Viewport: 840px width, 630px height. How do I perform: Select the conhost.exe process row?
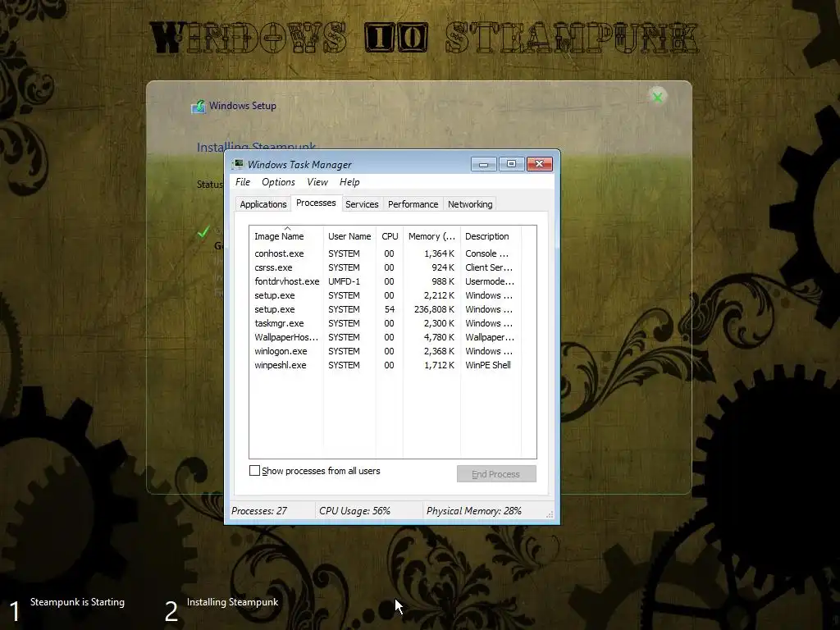pyautogui.click(x=386, y=253)
